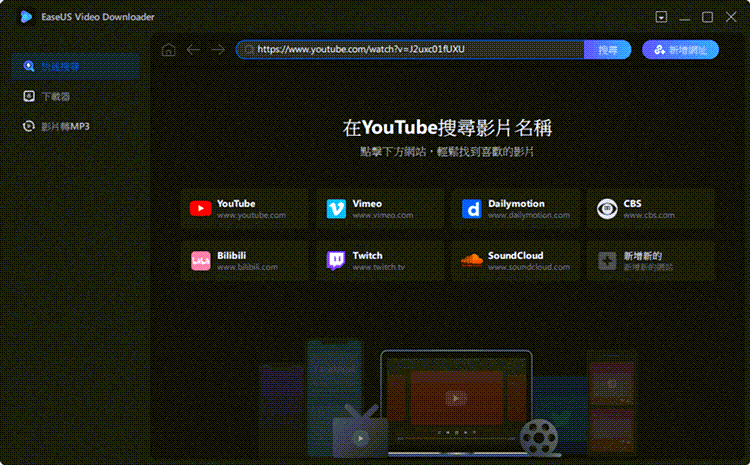This screenshot has height=465, width=750.
Task: Click the quick search magnifier sidebar icon
Action: (x=29, y=66)
